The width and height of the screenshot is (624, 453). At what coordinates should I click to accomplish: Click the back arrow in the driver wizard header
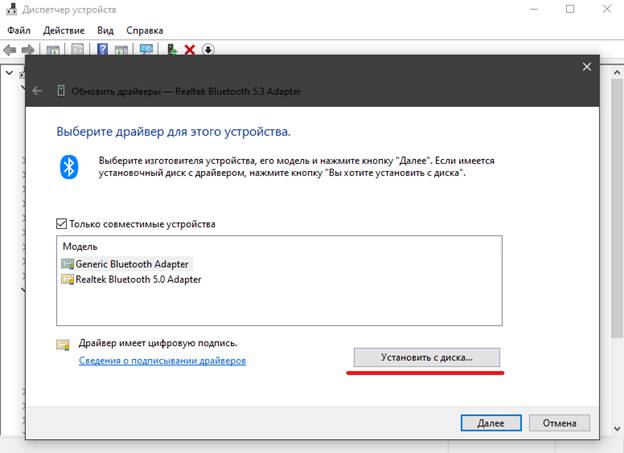(38, 91)
